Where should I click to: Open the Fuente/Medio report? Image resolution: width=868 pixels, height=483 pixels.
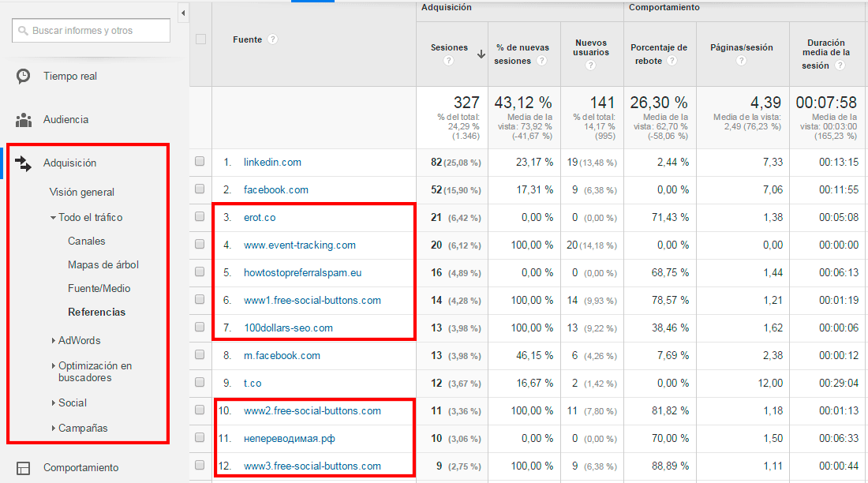pos(99,289)
